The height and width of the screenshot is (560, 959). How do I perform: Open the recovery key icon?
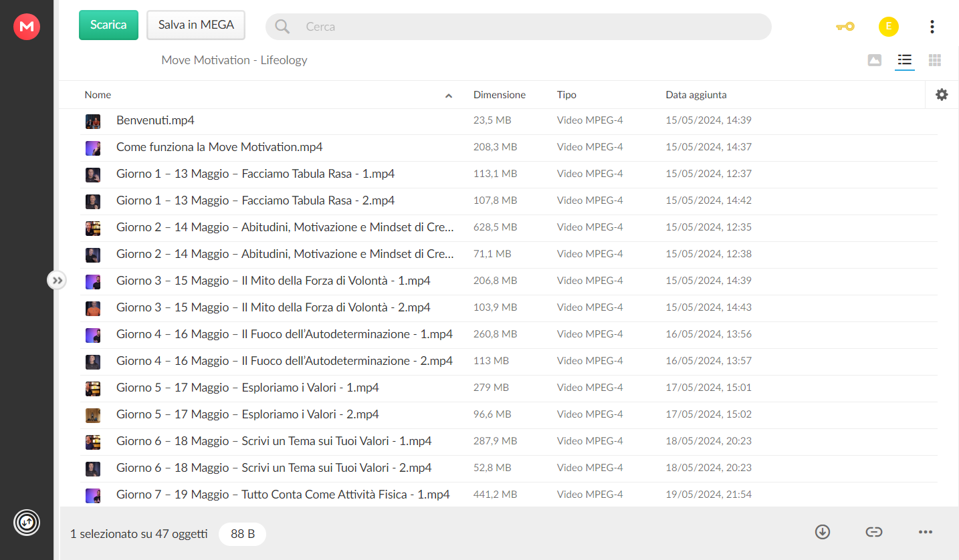tap(845, 27)
